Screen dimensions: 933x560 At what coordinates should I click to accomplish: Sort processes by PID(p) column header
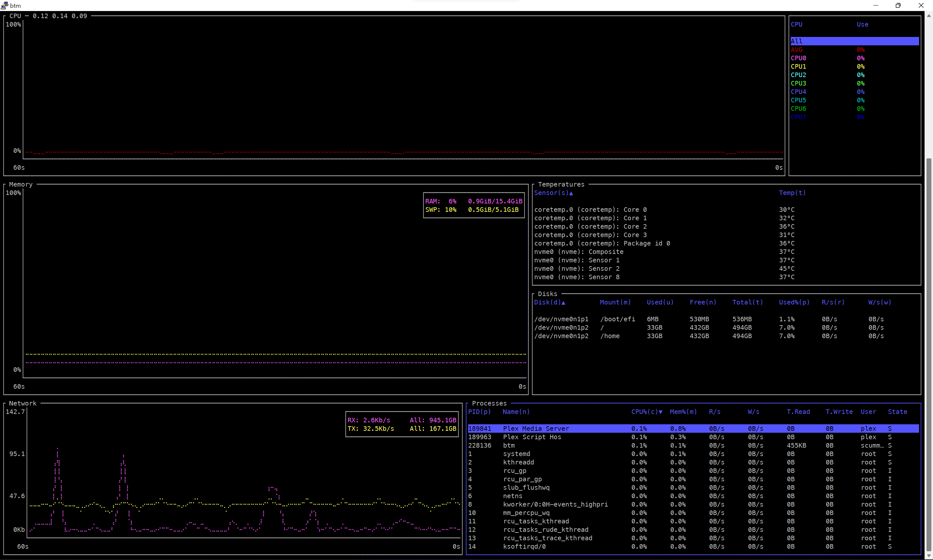point(479,412)
